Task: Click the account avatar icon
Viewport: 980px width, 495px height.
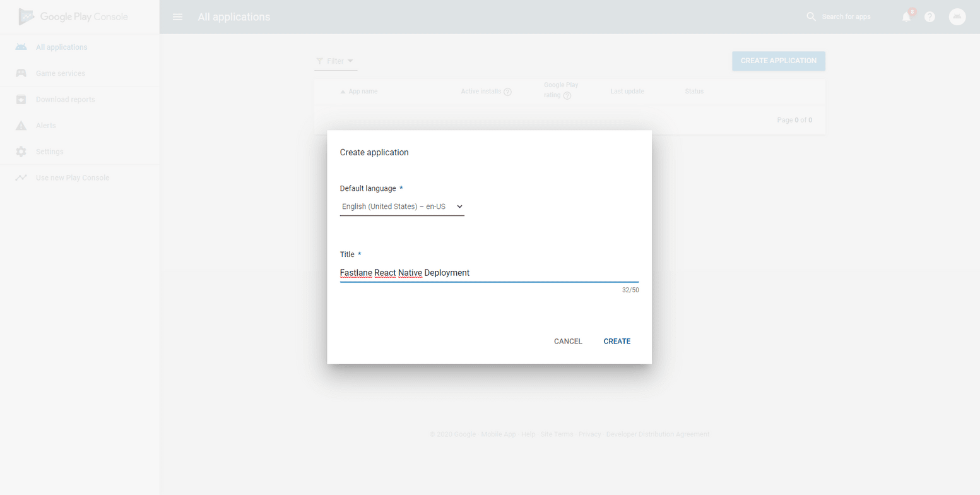Action: (x=957, y=17)
